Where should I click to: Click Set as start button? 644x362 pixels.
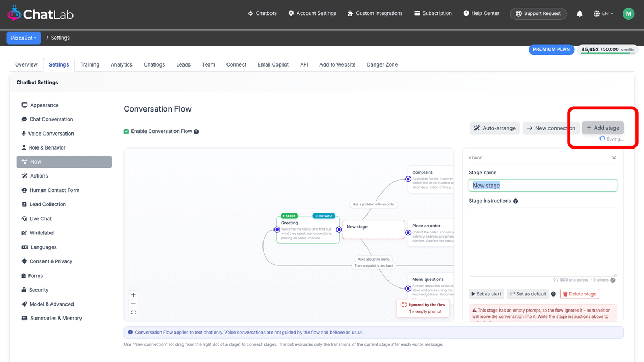tap(486, 294)
